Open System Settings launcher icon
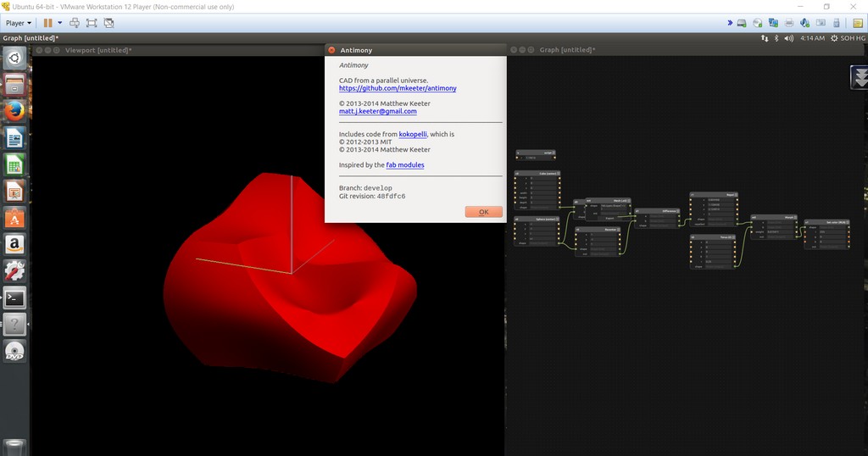This screenshot has width=868, height=456. click(x=15, y=271)
